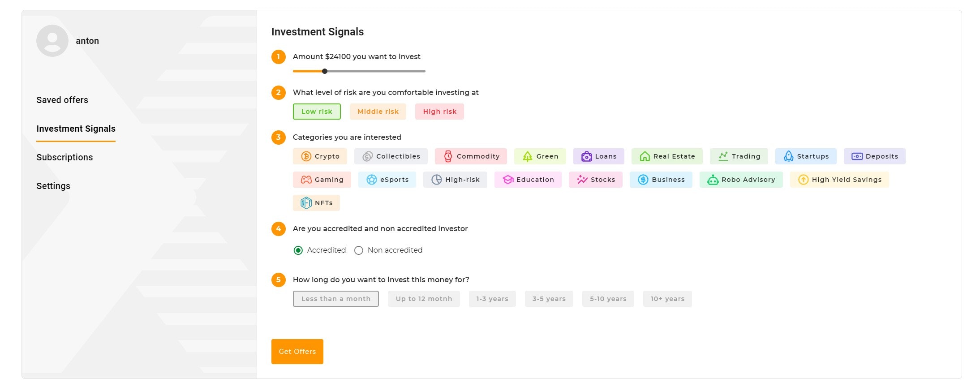The width and height of the screenshot is (980, 387).
Task: Open Saved offers in sidebar
Action: pos(62,100)
